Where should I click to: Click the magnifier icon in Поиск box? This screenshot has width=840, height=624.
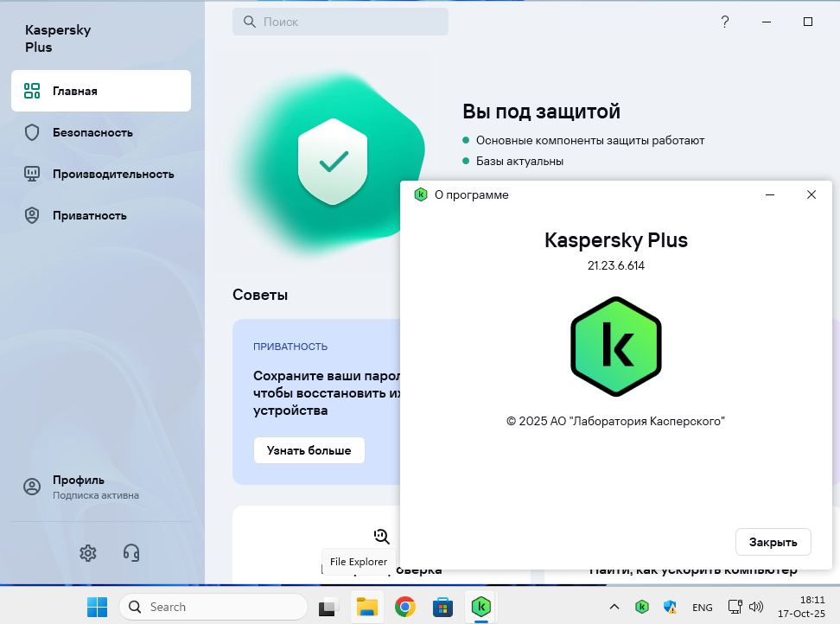tap(249, 22)
